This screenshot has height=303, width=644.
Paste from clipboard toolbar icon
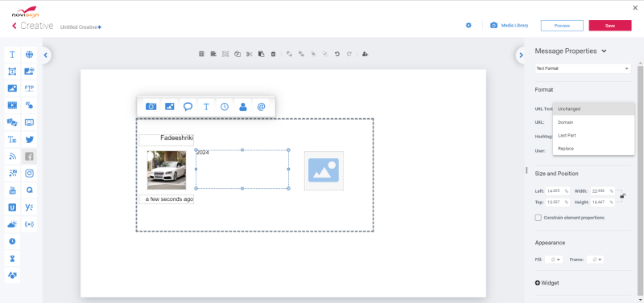261,54
